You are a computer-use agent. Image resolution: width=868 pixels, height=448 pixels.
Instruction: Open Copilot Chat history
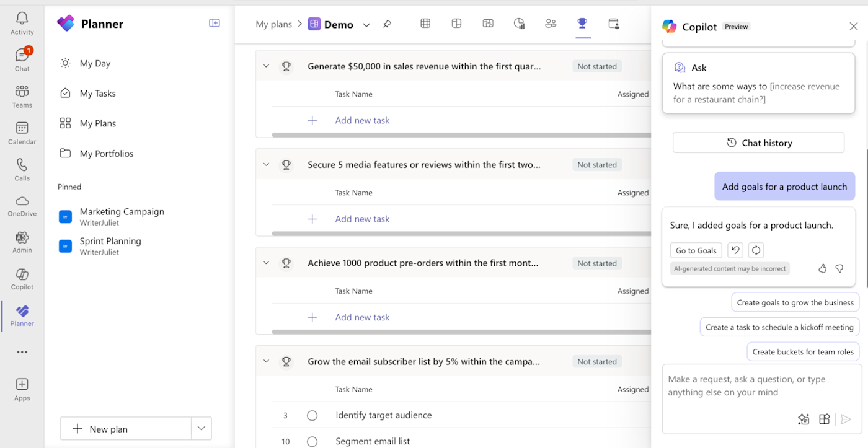[759, 143]
